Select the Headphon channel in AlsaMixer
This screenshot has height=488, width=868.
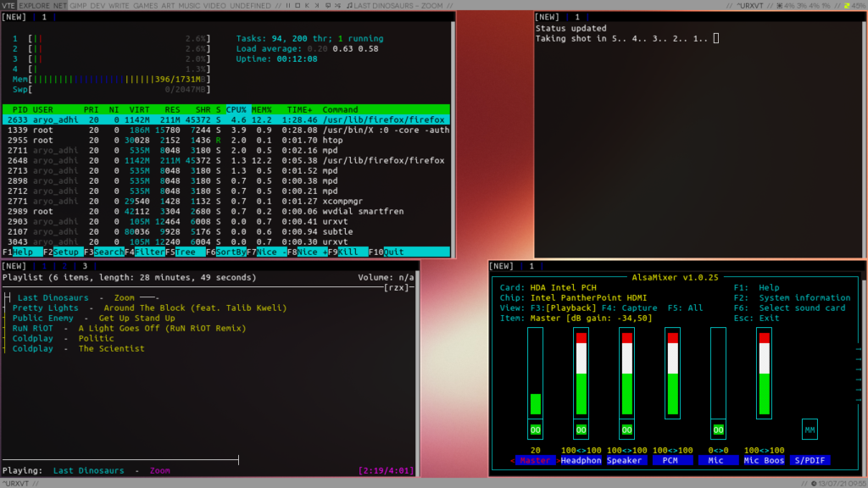pos(581,460)
